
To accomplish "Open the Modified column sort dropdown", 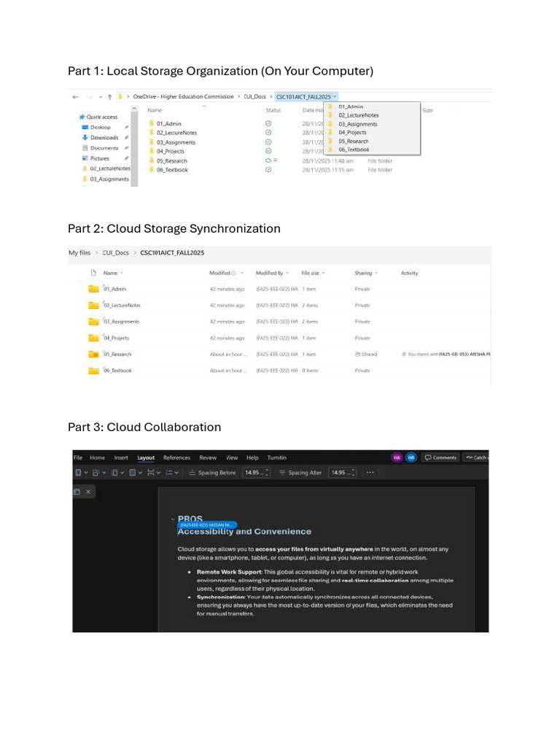I will (242, 273).
